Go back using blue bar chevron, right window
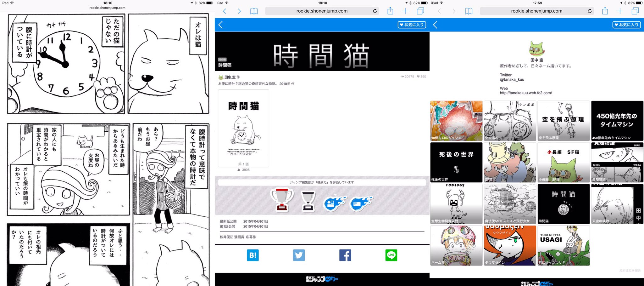The width and height of the screenshot is (644, 286). [x=435, y=25]
